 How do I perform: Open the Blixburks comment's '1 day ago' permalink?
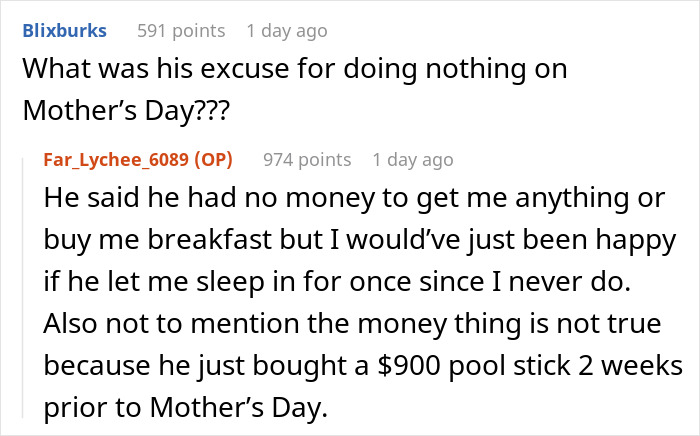pyautogui.click(x=287, y=31)
